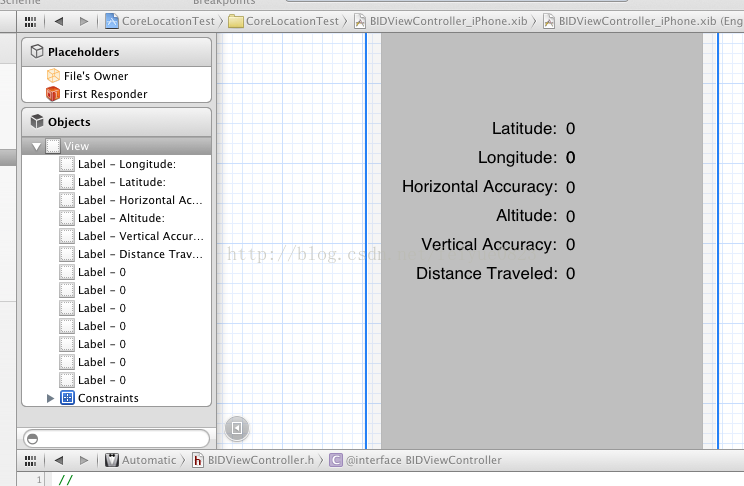Click the blue Constraints icon
744x486 pixels.
[67, 398]
